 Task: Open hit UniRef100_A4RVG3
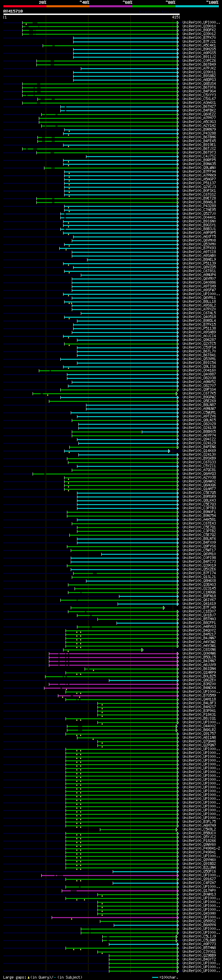pyautogui.click(x=199, y=627)
